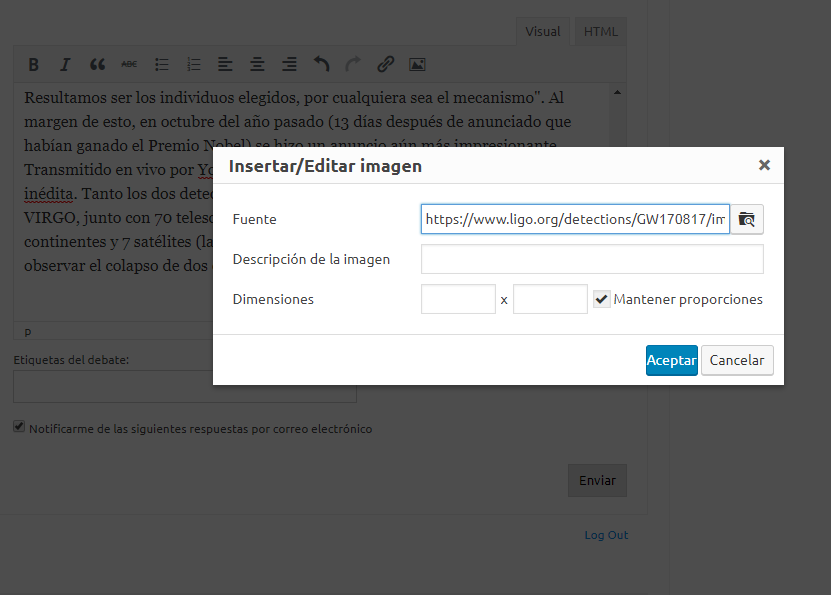Viewport: 831px width, 595px height.
Task: Toggle italic text formatting
Action: pyautogui.click(x=65, y=65)
